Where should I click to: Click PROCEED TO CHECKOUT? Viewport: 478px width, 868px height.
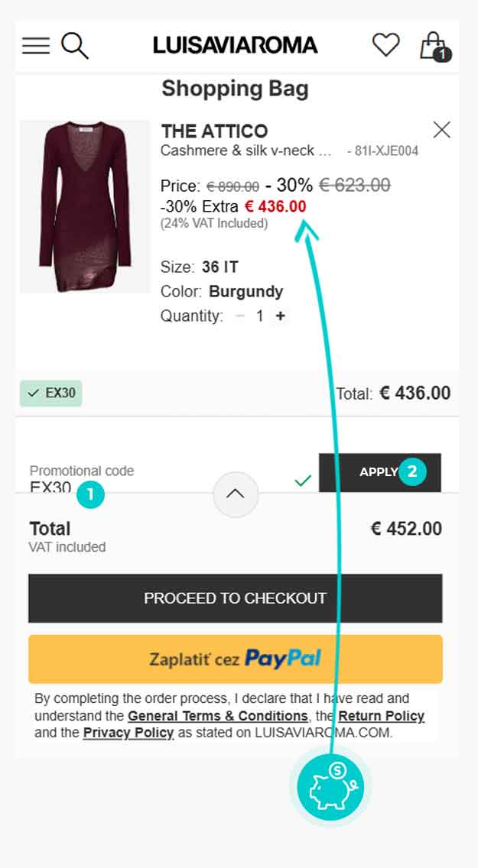235,598
